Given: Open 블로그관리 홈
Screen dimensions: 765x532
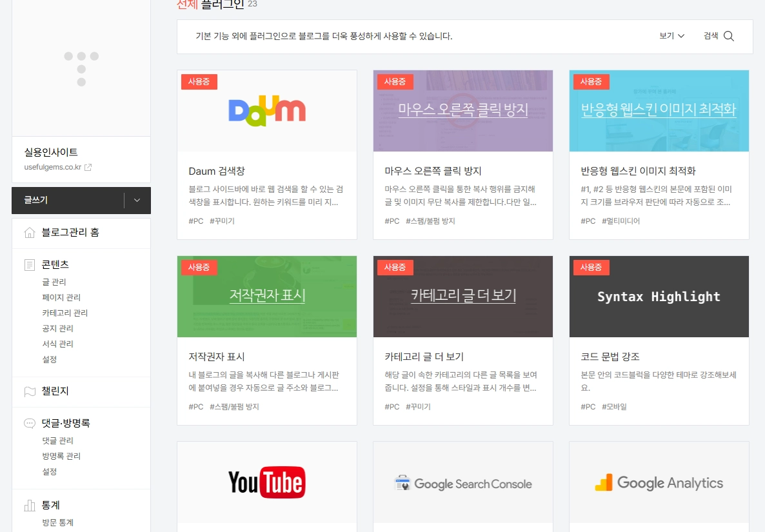Looking at the screenshot, I should tap(70, 233).
